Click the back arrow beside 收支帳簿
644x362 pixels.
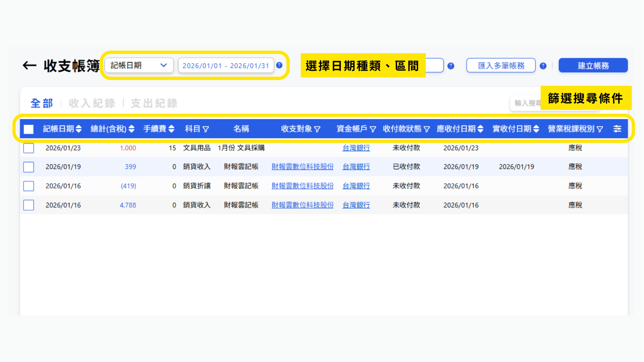pyautogui.click(x=30, y=65)
